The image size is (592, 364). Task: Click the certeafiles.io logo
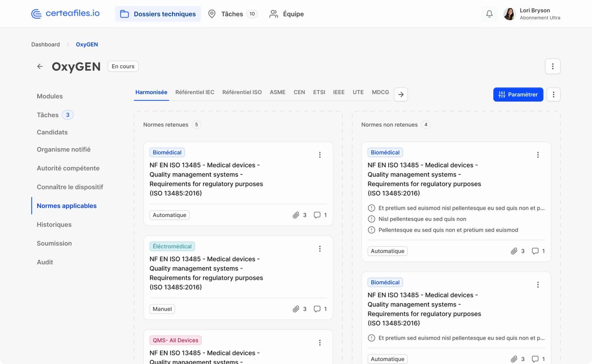coord(66,14)
